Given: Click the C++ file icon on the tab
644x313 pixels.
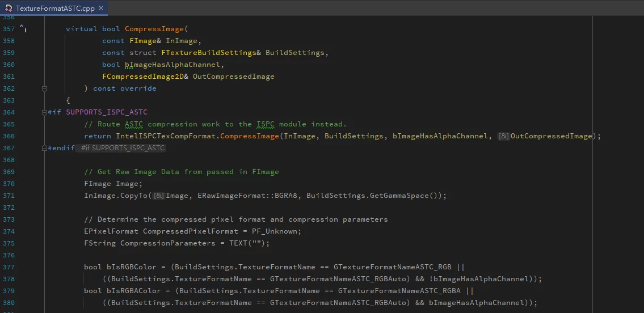Looking at the screenshot, I should (x=9, y=9).
